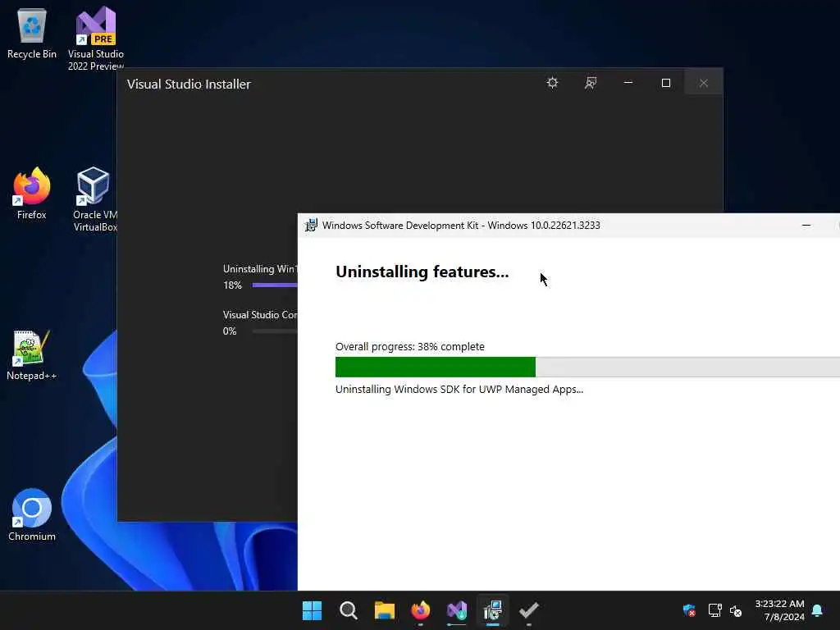Launch the Notepad++ desktop shortcut

(x=31, y=354)
